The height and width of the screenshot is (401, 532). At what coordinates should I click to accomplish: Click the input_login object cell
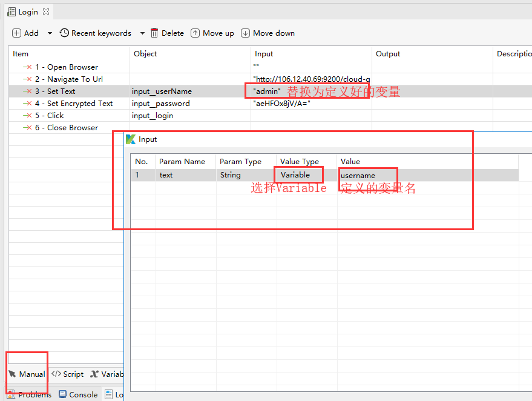[190, 116]
